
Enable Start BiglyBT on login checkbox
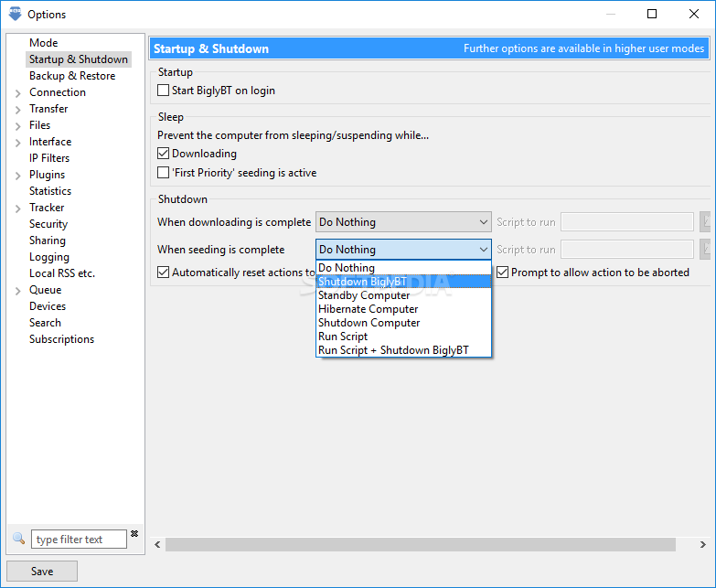coord(163,91)
